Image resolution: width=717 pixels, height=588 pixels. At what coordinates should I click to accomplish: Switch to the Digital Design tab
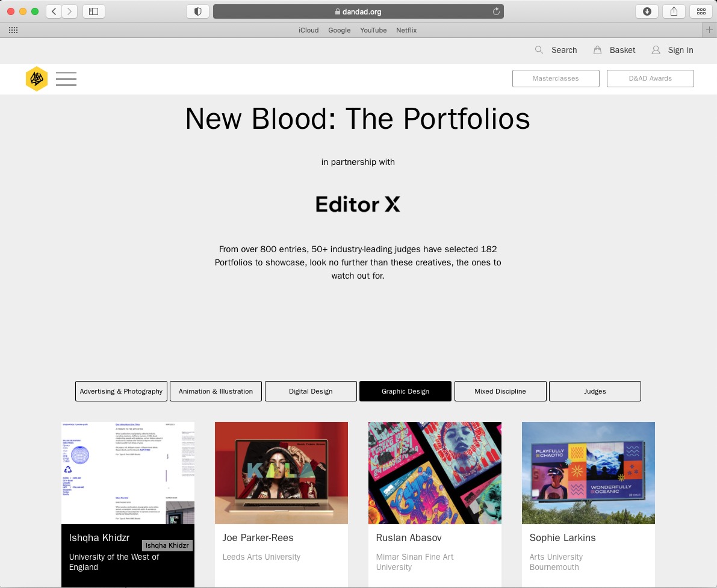[x=311, y=391]
